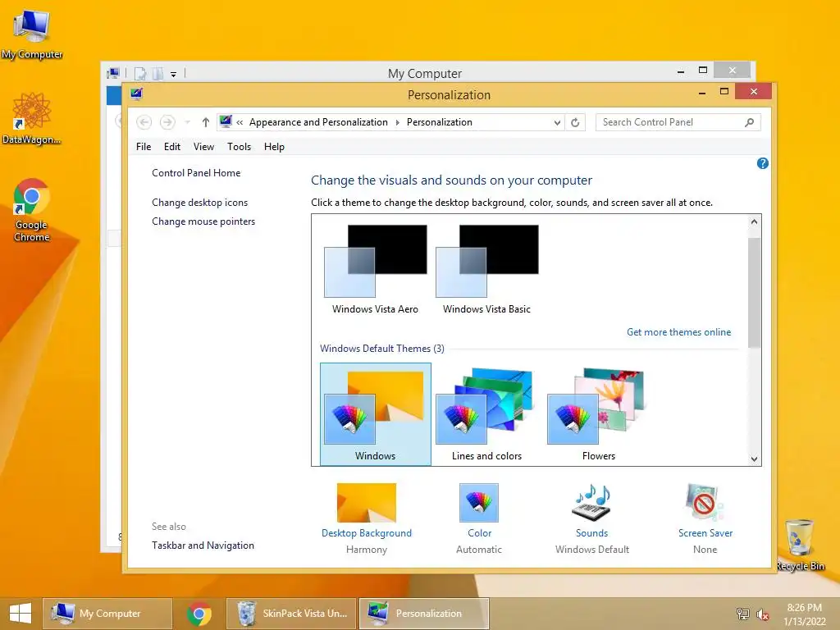The image size is (840, 630).
Task: Switch to SkinPack Vista taskbar button
Action: point(291,614)
